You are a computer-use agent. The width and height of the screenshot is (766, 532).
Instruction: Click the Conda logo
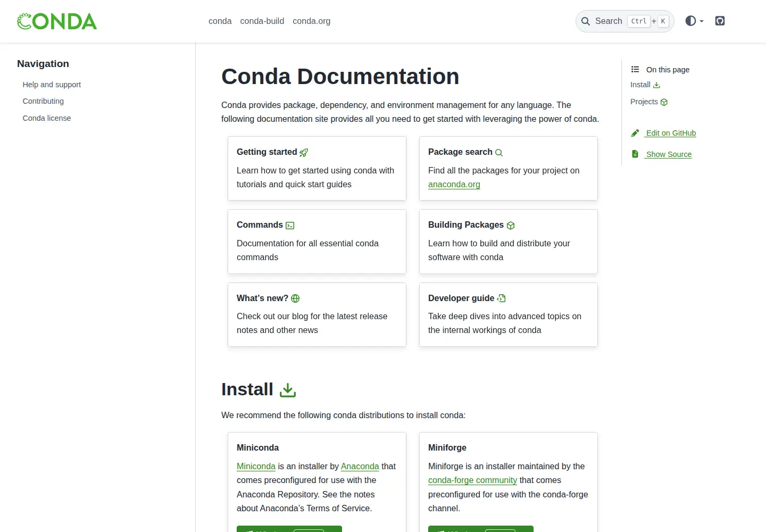pyautogui.click(x=57, y=21)
